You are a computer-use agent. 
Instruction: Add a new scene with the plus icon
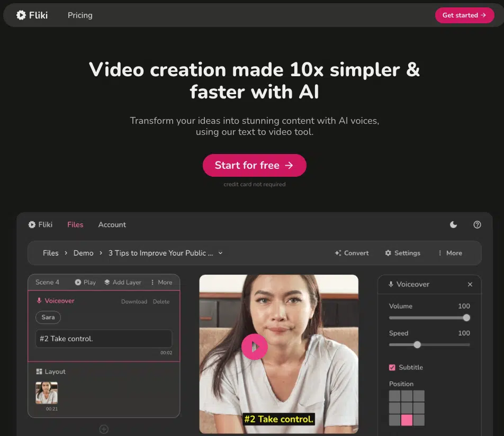coord(104,429)
